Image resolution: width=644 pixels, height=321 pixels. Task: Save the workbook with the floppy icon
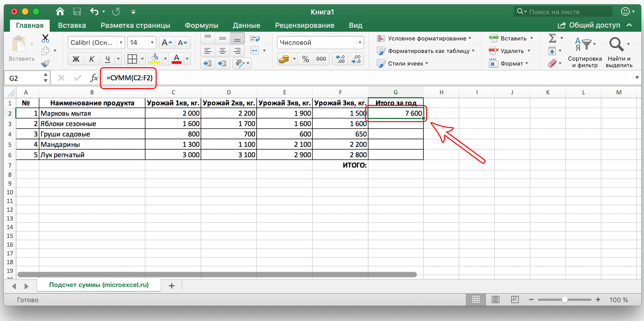(77, 12)
